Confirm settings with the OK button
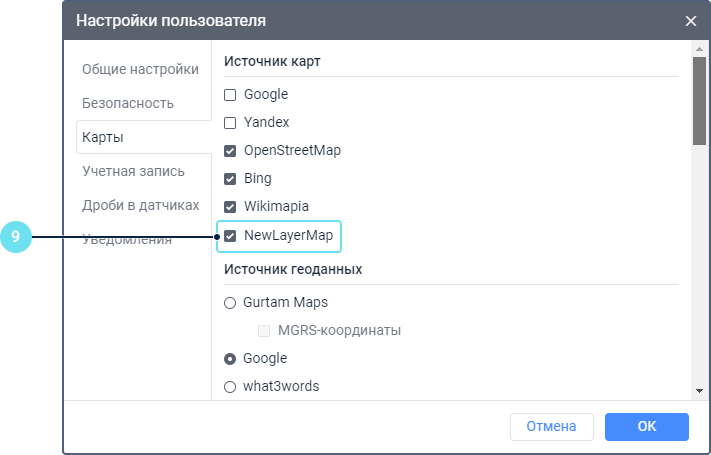 [x=646, y=427]
